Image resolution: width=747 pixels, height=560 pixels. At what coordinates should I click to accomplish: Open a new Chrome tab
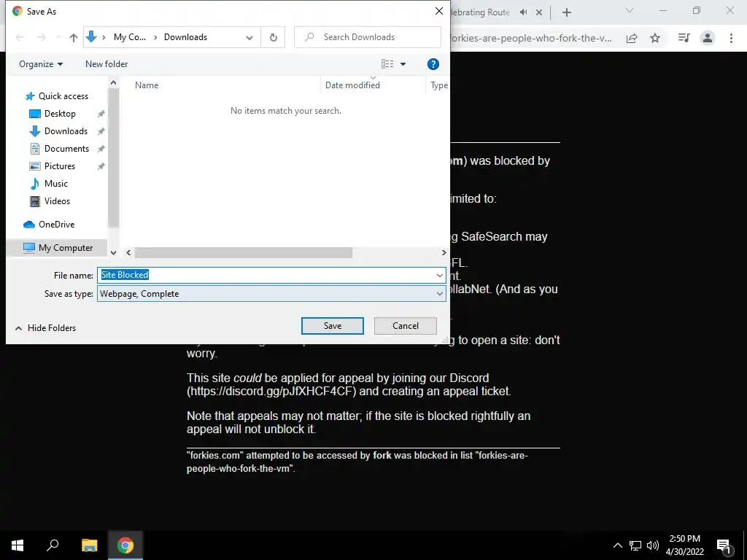tap(566, 12)
